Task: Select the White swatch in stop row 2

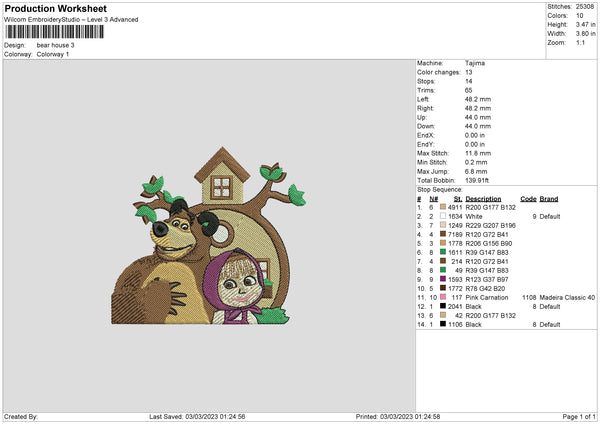Action: [x=443, y=216]
